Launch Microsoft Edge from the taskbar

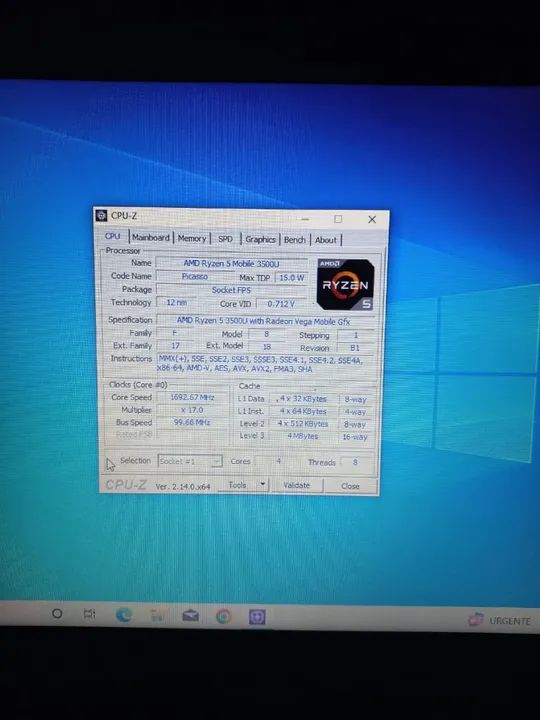(124, 614)
